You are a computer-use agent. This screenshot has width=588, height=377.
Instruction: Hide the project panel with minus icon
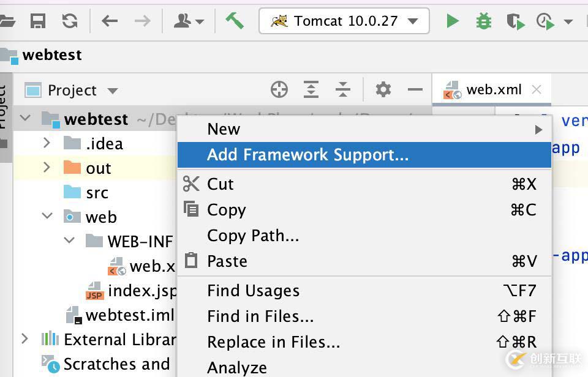(x=415, y=89)
